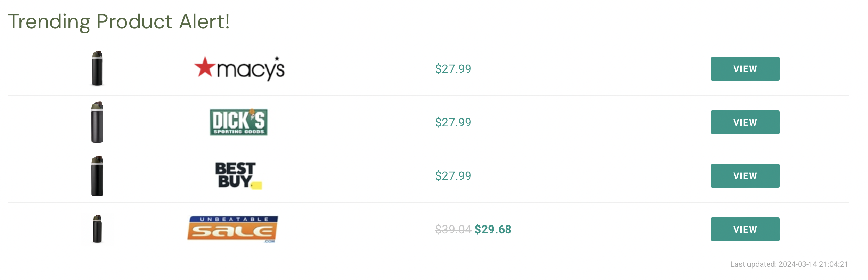
Task: Click the Dick's Sporting Goods logo
Action: pos(239,122)
